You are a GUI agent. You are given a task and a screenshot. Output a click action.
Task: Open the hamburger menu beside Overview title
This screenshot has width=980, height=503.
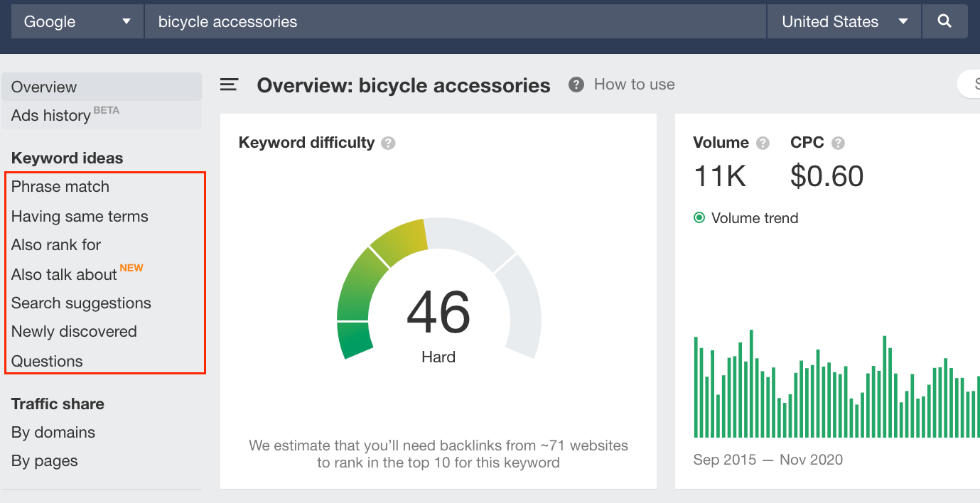coord(229,84)
